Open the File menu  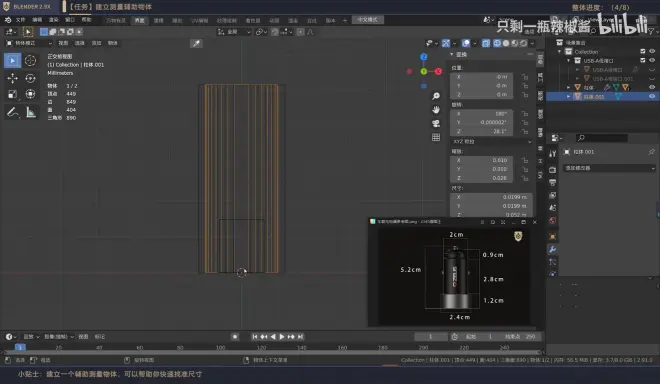click(x=21, y=20)
